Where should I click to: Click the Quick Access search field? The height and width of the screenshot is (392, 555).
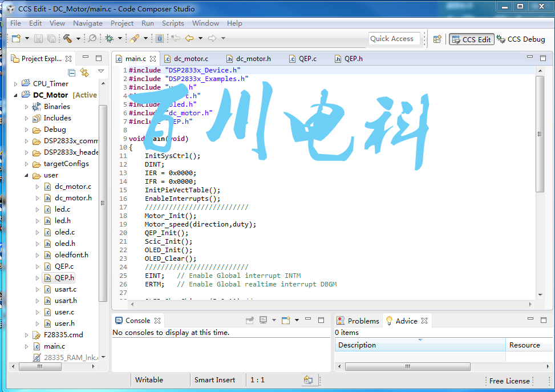(394, 39)
